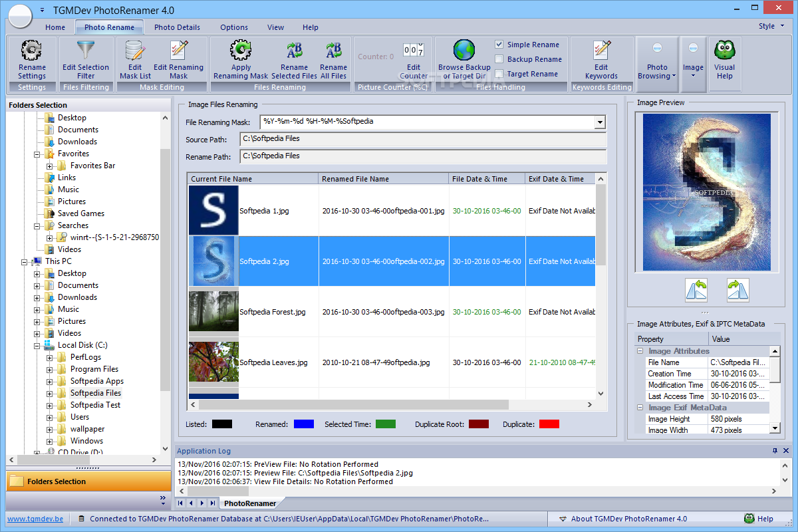Expand the Softpedia Apps folder

coord(50,381)
